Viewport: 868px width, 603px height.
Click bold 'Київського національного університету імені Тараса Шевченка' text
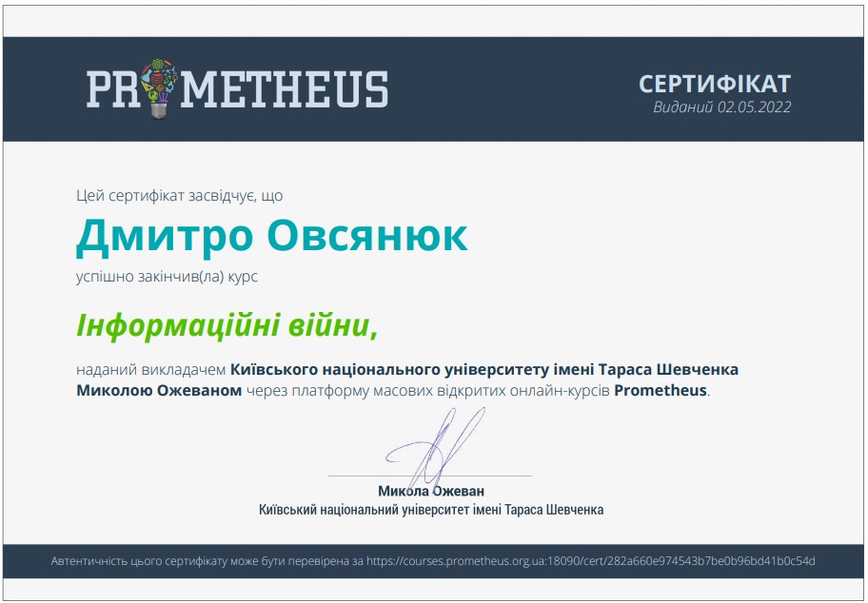point(484,369)
